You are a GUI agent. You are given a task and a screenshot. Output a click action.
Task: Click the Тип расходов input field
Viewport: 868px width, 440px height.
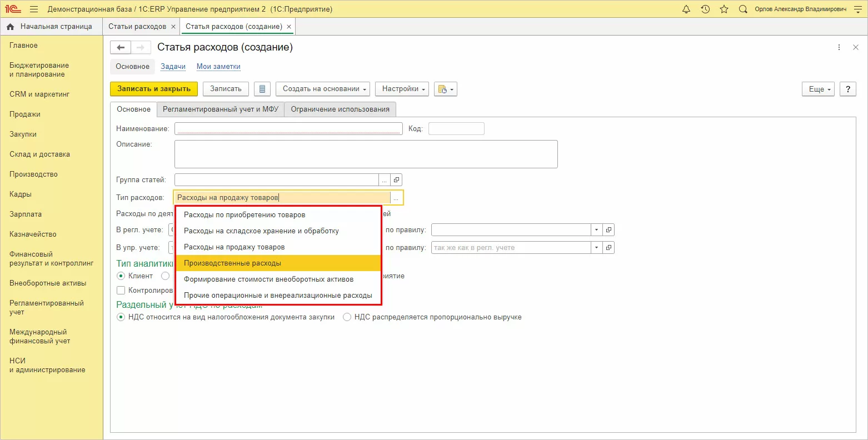(x=282, y=198)
